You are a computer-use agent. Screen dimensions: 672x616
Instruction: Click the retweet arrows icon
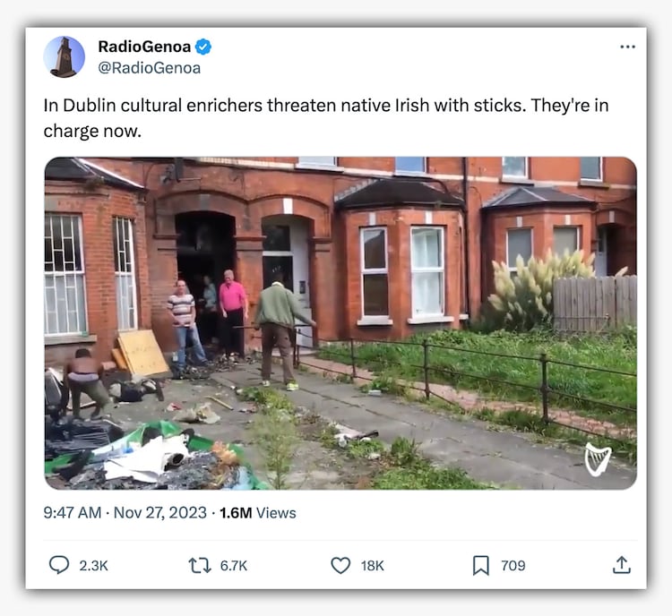pyautogui.click(x=200, y=566)
